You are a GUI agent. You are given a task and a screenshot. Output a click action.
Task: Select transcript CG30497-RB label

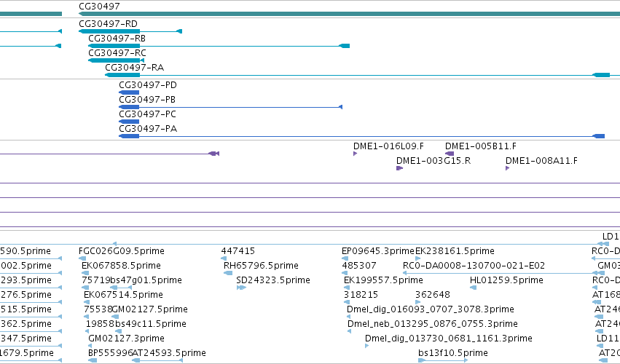(x=117, y=39)
